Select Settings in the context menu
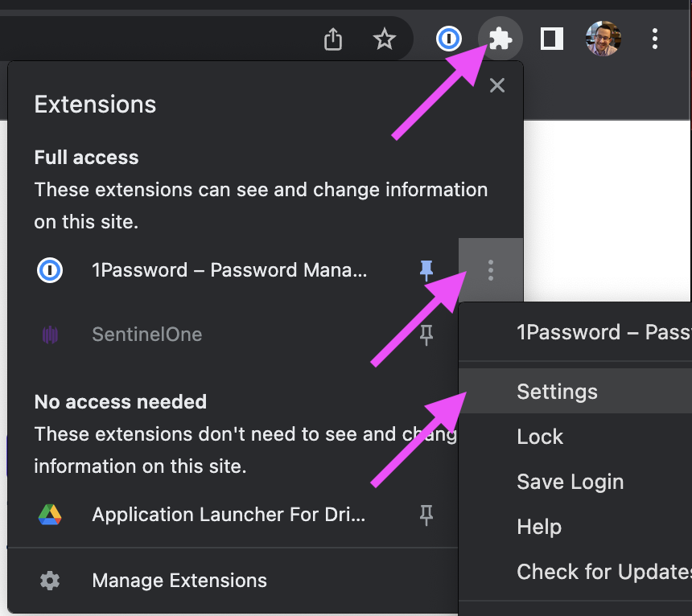 coord(557,392)
